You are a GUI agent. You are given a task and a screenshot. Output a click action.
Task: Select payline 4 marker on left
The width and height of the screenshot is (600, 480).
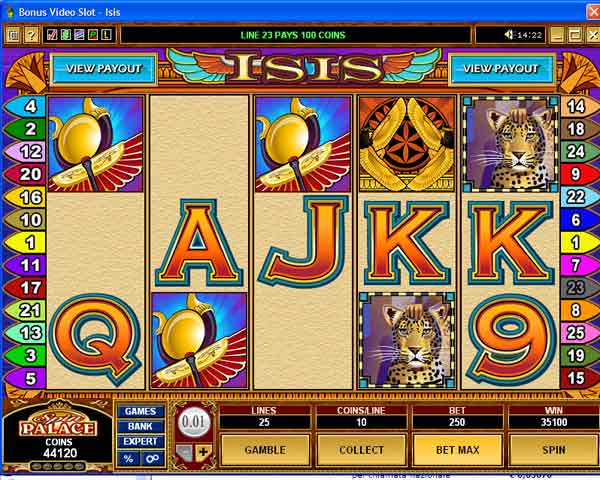point(26,106)
